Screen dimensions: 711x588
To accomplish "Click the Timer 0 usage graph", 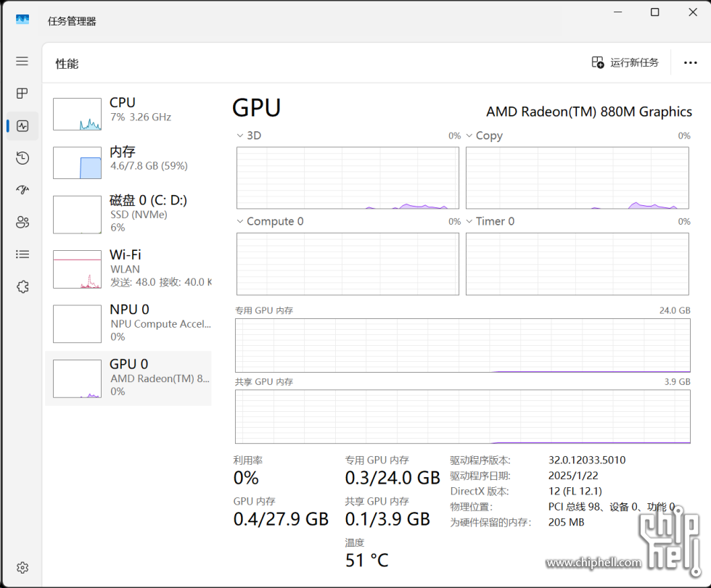I will point(578,264).
